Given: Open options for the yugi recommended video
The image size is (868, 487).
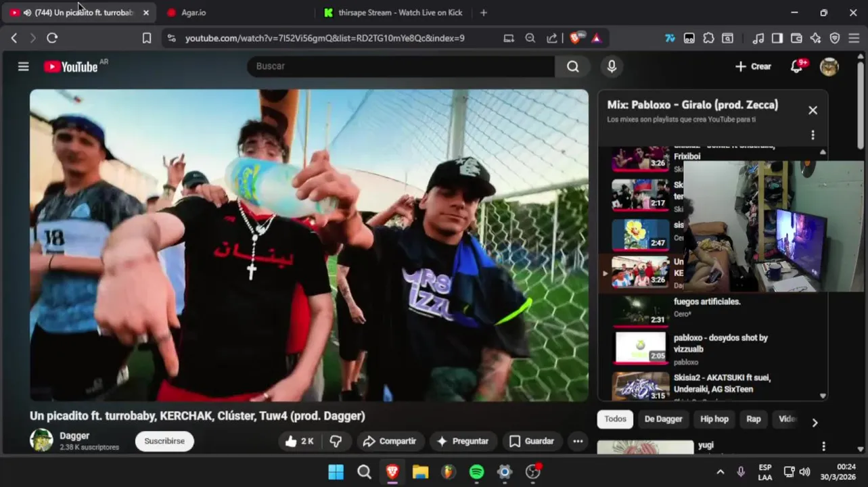Looking at the screenshot, I should pos(823,446).
